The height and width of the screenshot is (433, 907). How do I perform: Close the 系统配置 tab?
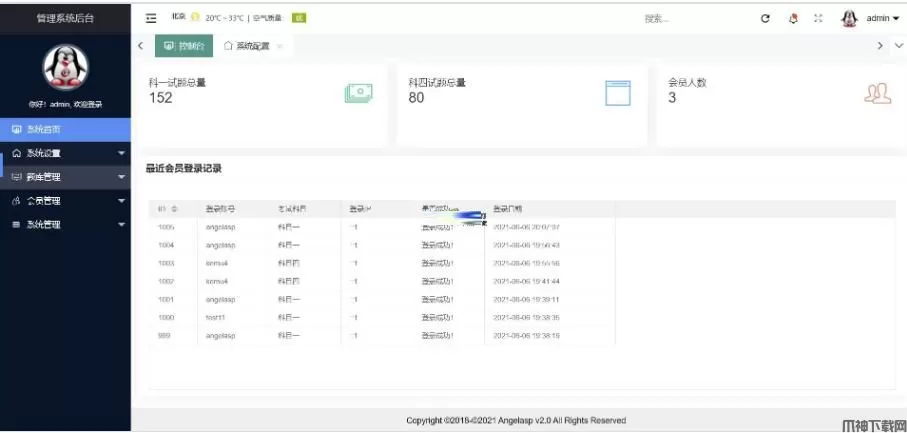tap(280, 47)
